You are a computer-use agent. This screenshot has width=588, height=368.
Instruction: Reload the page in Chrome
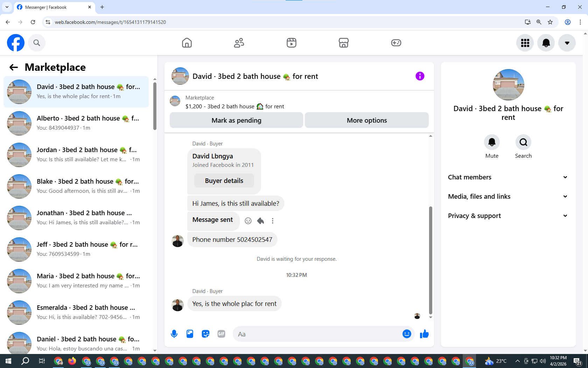33,22
